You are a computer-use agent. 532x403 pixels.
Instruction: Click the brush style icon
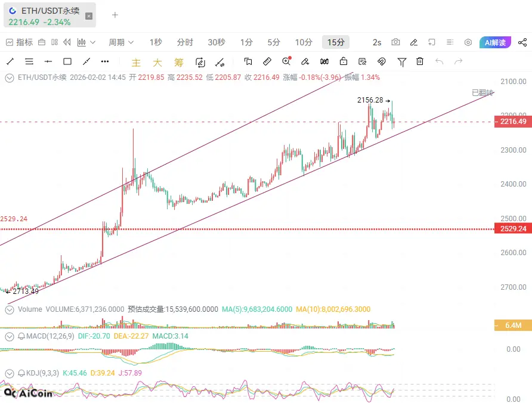pos(305,61)
